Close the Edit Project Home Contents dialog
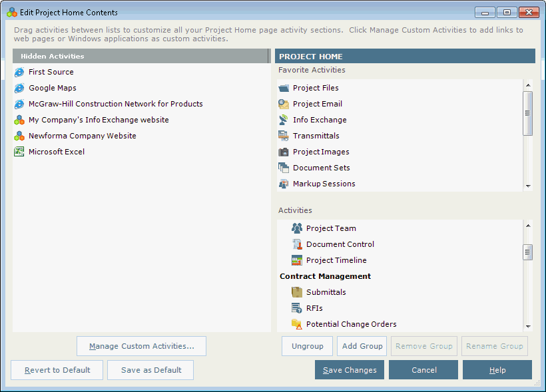Viewport: 546px width, 392px height. (x=529, y=12)
